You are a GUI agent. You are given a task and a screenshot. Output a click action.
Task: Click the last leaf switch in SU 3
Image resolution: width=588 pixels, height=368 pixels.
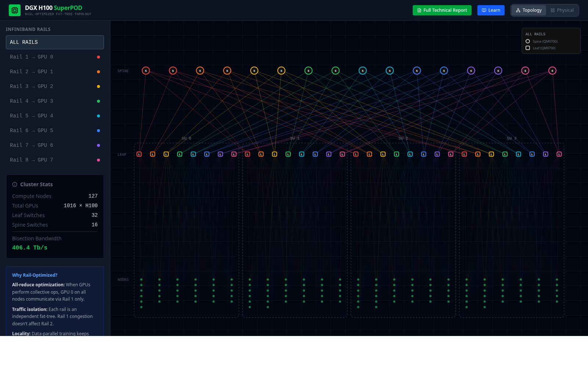[559, 154]
